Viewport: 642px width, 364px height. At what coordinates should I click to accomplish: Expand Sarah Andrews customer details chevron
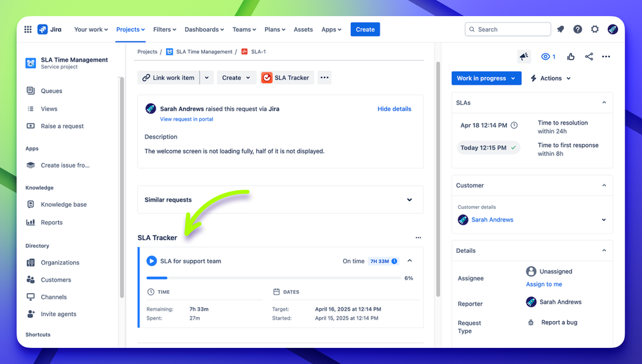click(x=604, y=220)
